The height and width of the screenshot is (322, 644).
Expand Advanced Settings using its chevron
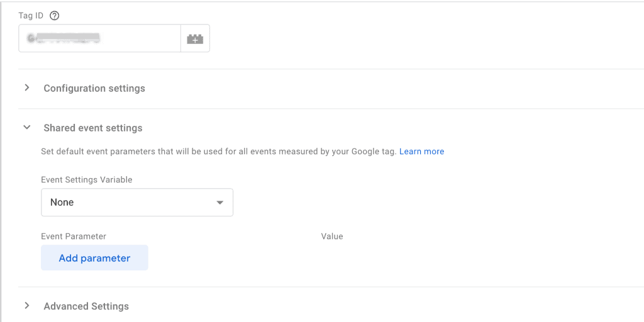point(27,306)
